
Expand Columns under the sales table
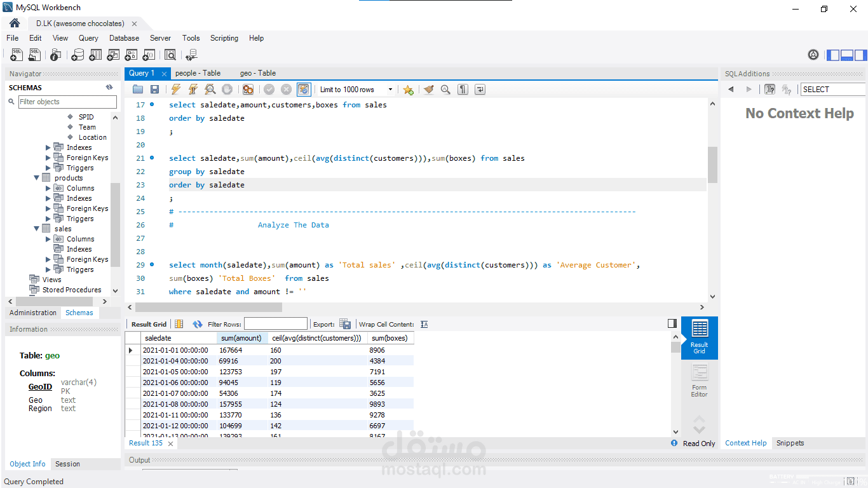tap(48, 239)
